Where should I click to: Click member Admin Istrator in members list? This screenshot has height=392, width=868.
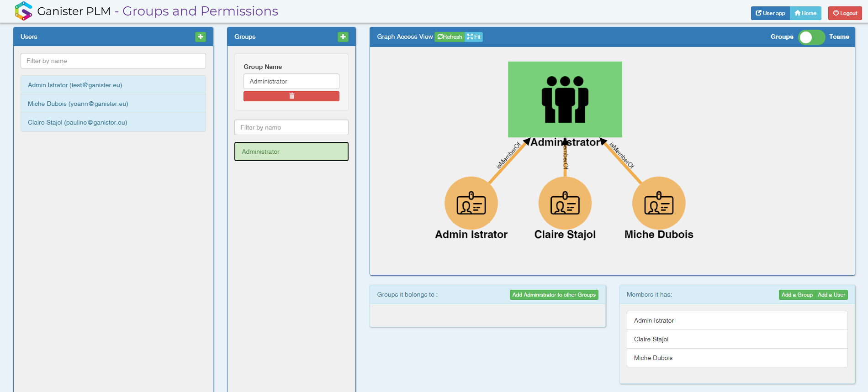[x=737, y=320]
